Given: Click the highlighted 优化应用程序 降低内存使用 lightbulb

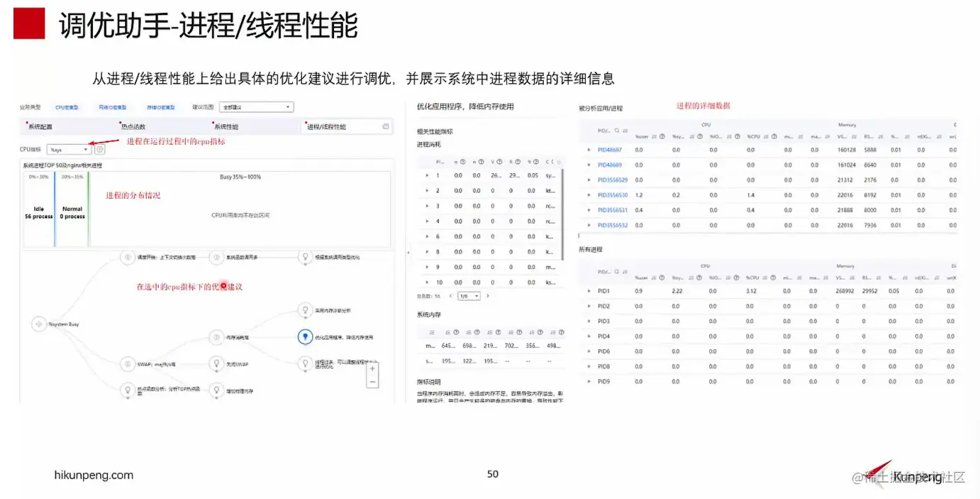Looking at the screenshot, I should (x=305, y=337).
